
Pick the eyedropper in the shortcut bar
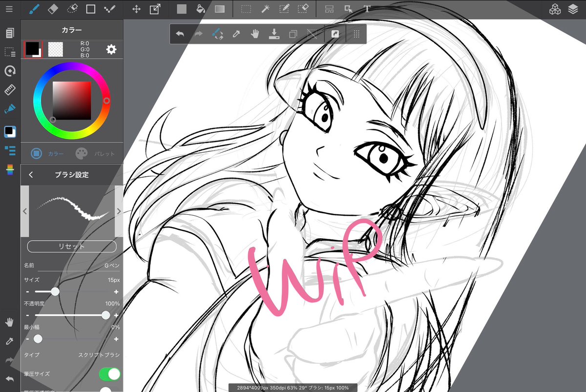coord(236,34)
